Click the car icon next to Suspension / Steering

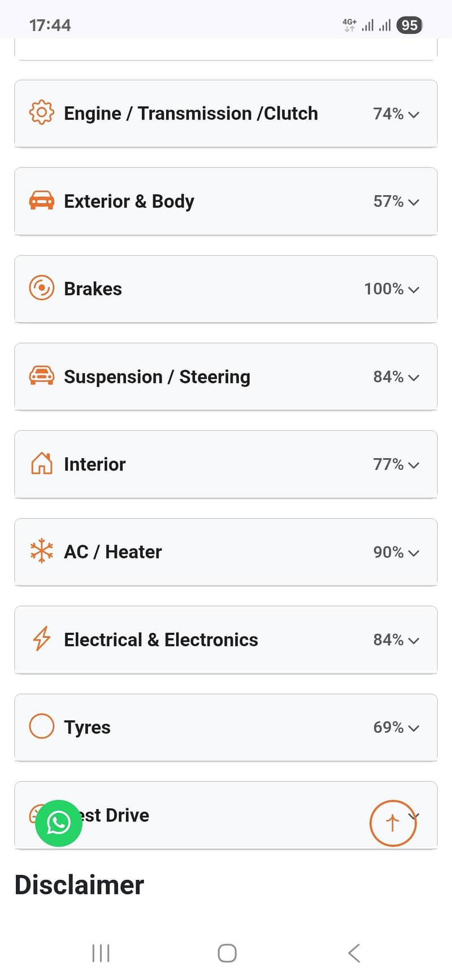tap(41, 376)
